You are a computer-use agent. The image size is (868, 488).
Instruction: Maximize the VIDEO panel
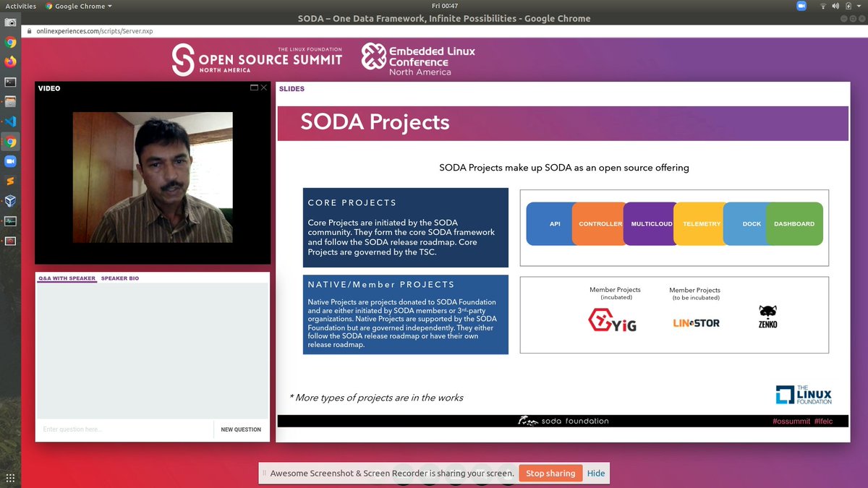click(254, 87)
